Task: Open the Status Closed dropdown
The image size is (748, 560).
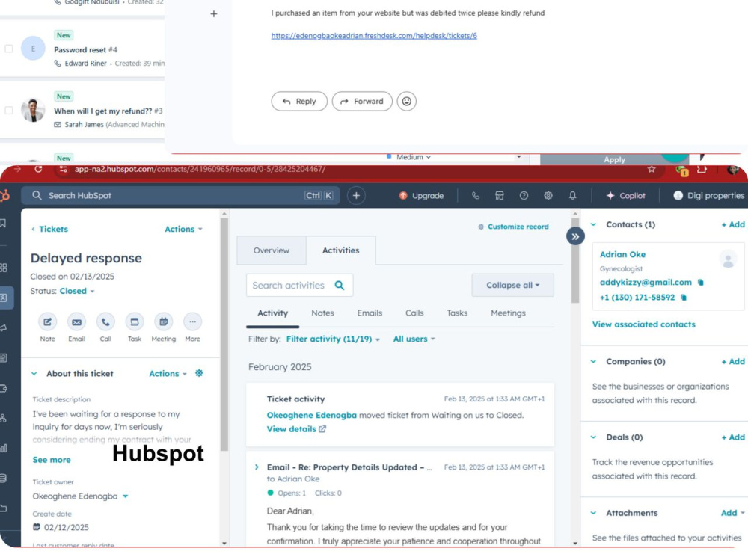Action: [77, 291]
